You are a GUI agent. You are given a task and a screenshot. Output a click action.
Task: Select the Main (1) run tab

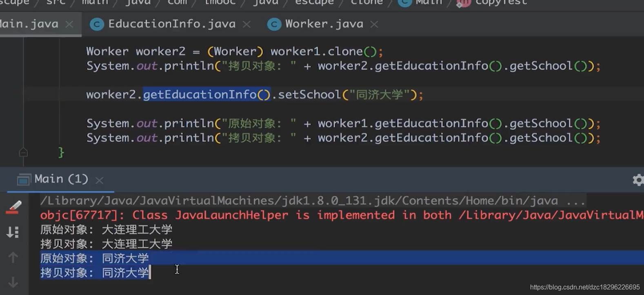click(x=61, y=179)
